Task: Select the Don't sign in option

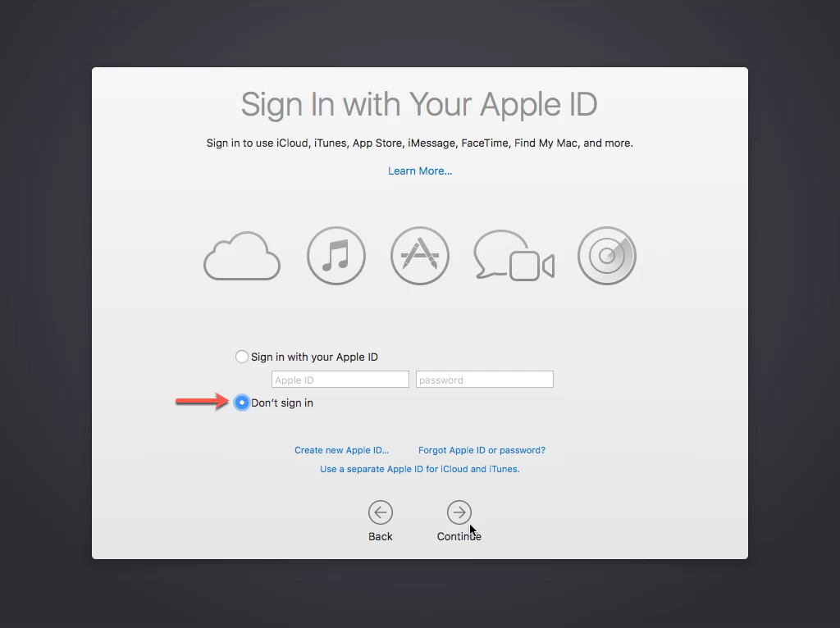Action: (242, 403)
